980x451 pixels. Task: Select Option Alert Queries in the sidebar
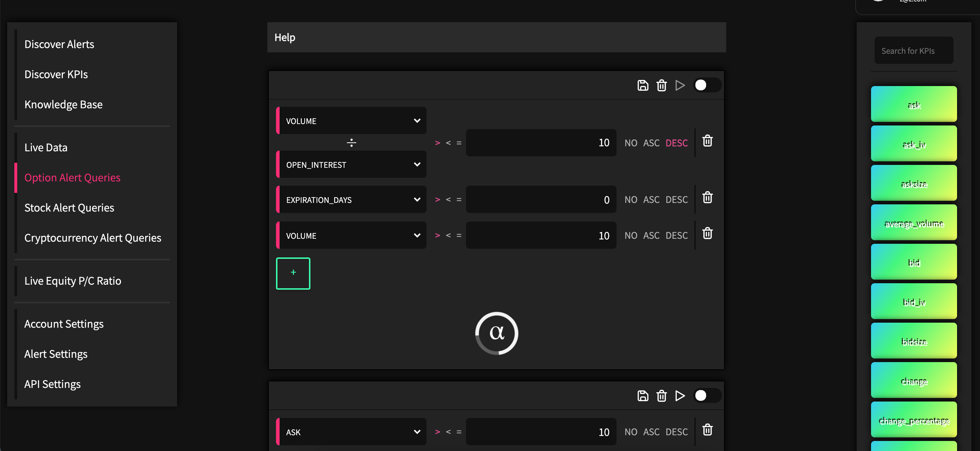click(72, 177)
